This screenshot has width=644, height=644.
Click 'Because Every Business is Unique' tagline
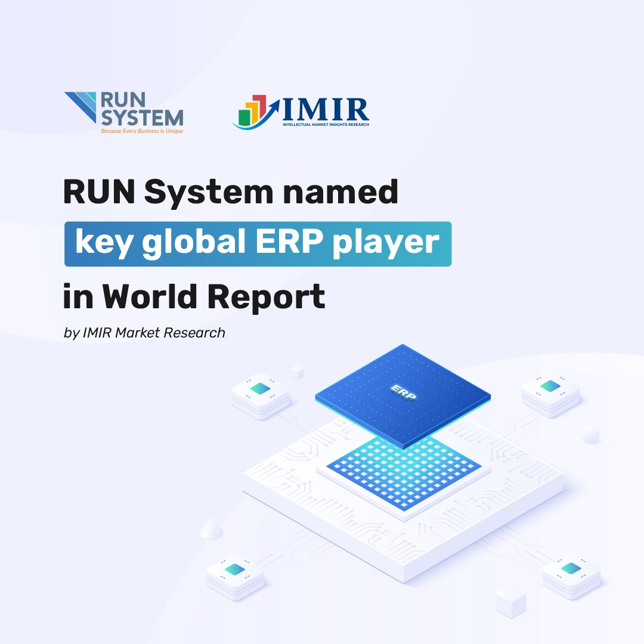point(142,131)
